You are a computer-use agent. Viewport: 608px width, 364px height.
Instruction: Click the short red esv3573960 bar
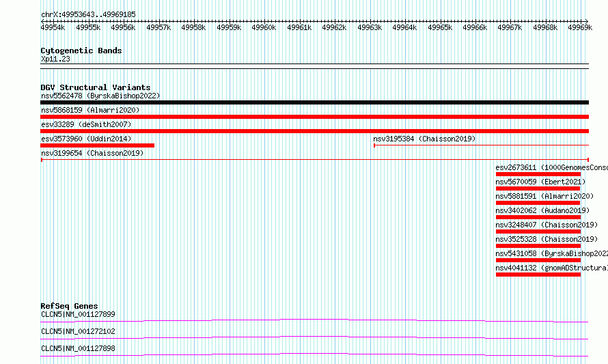pyautogui.click(x=97, y=145)
